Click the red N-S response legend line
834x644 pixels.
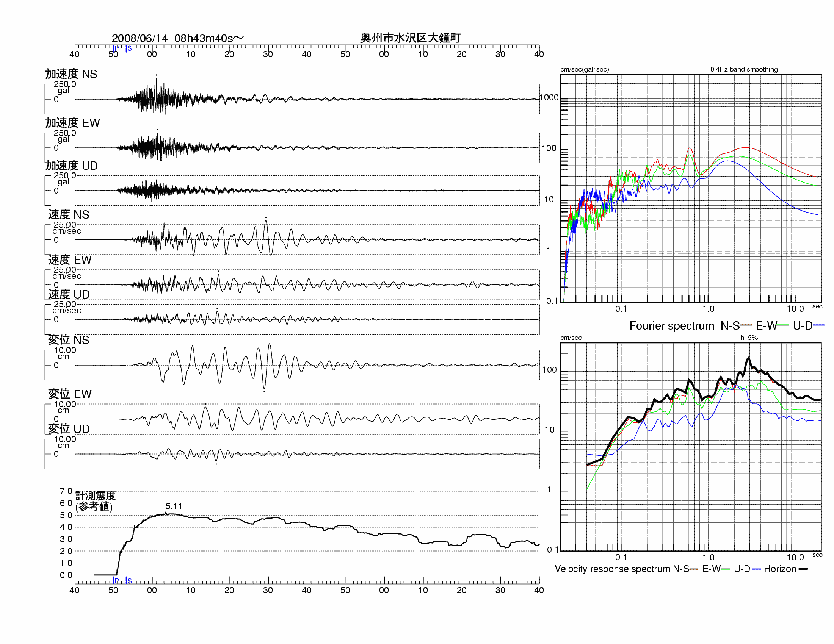(694, 569)
